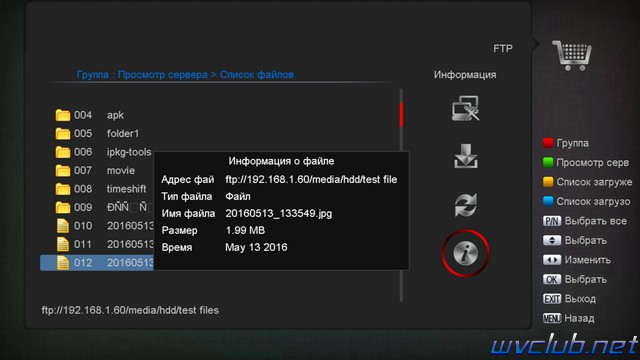Viewport: 640px width, 360px height.
Task: Click Выход label
Action: [580, 299]
